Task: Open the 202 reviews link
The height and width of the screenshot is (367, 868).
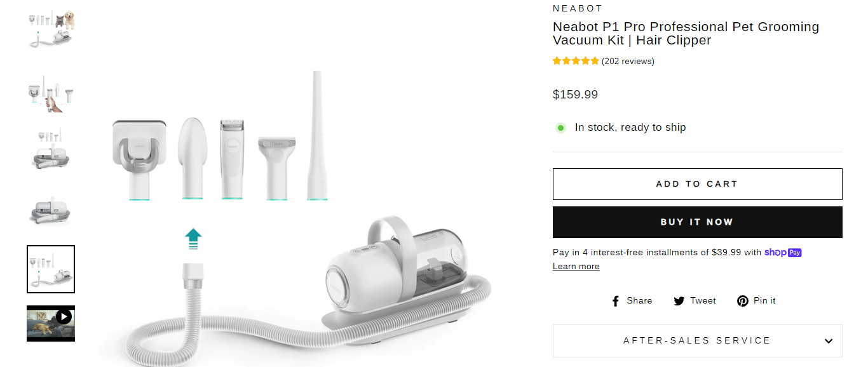Action: click(628, 62)
